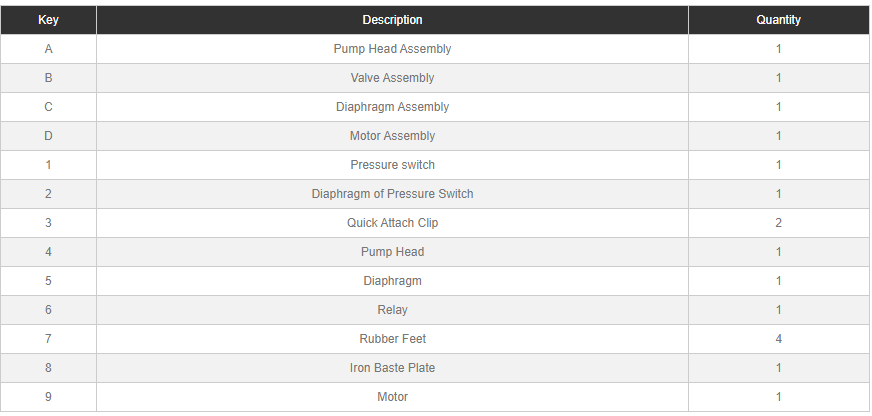Click the Description column header
The image size is (872, 416).
point(392,20)
